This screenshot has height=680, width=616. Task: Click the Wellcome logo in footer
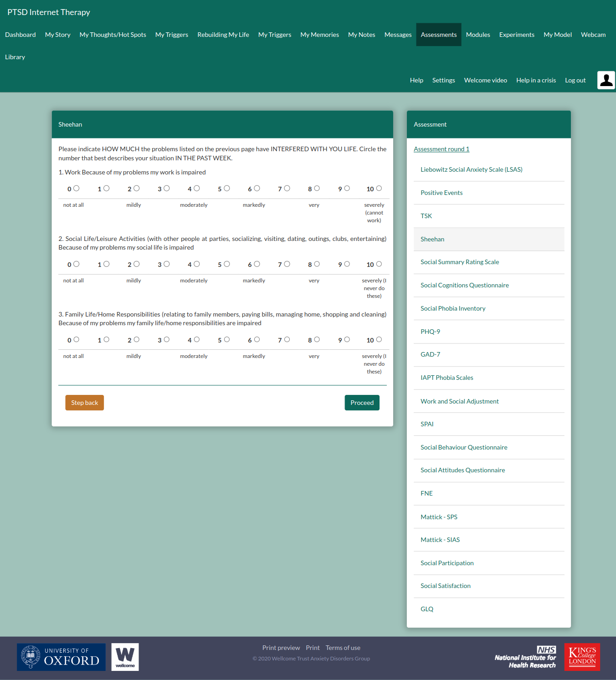pos(125,657)
